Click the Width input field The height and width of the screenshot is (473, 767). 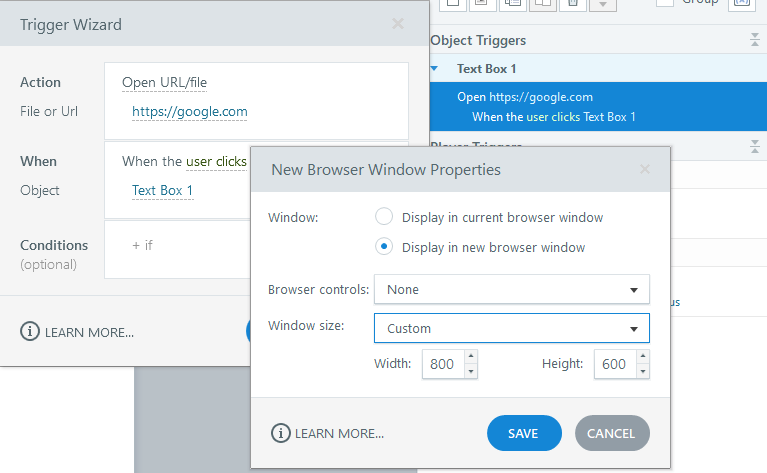point(443,364)
